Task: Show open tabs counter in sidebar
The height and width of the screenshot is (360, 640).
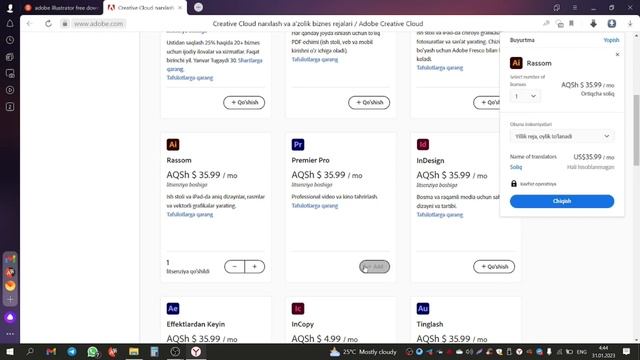Action: [10, 107]
